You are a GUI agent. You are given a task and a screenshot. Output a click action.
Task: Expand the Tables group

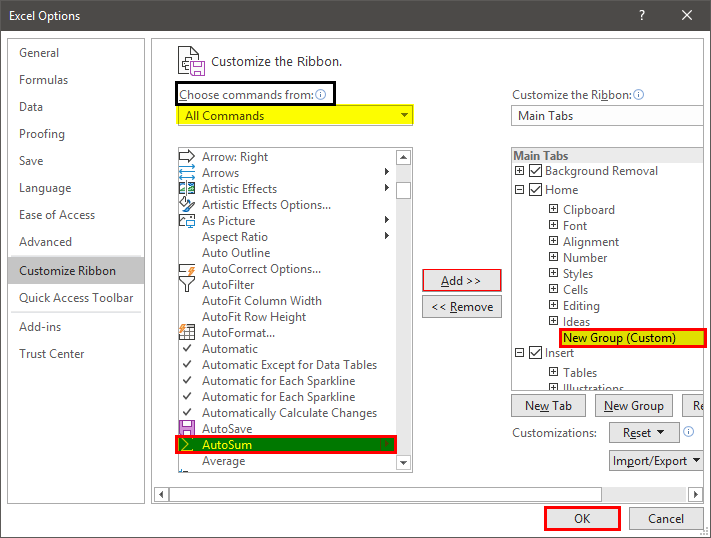(x=553, y=372)
